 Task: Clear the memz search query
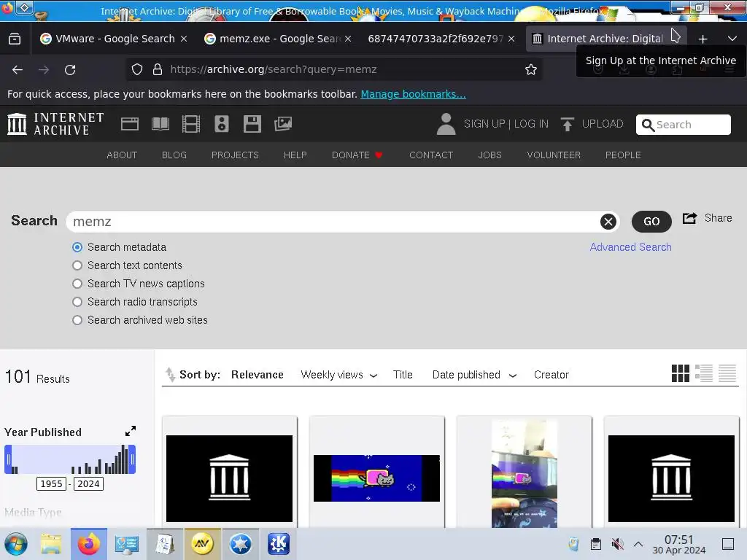pyautogui.click(x=608, y=222)
